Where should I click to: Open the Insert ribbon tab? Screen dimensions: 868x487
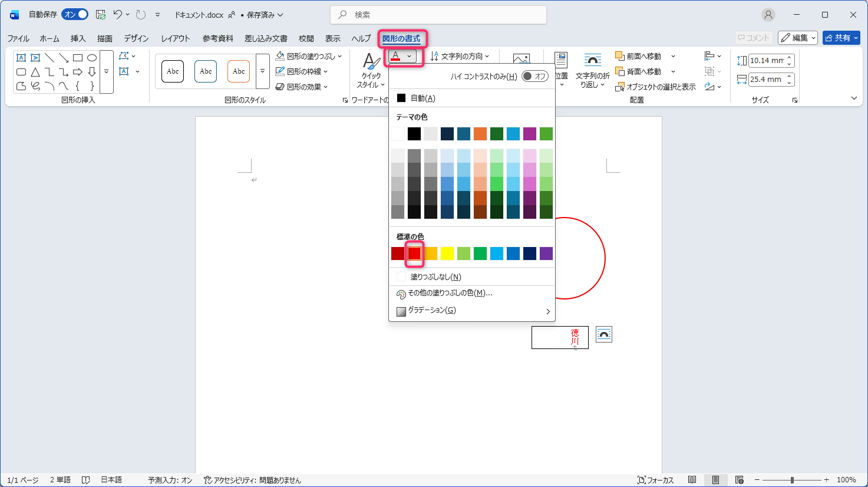coord(78,38)
